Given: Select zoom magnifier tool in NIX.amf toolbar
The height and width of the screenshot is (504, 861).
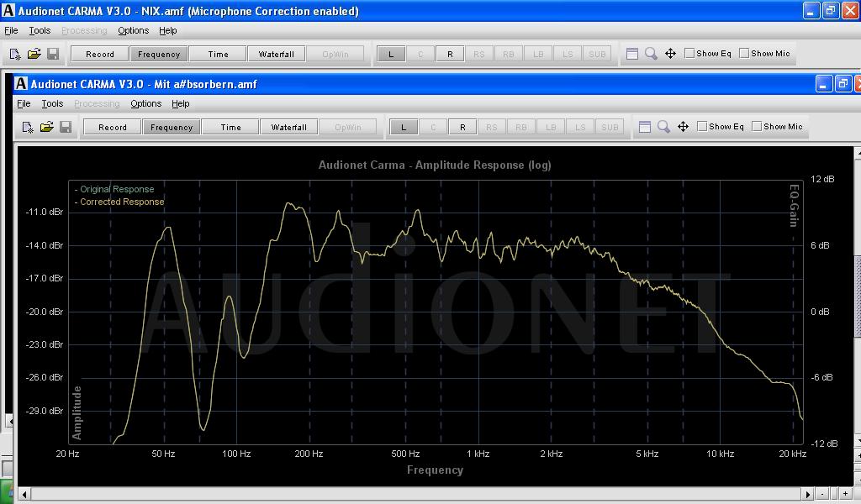Looking at the screenshot, I should coord(652,54).
